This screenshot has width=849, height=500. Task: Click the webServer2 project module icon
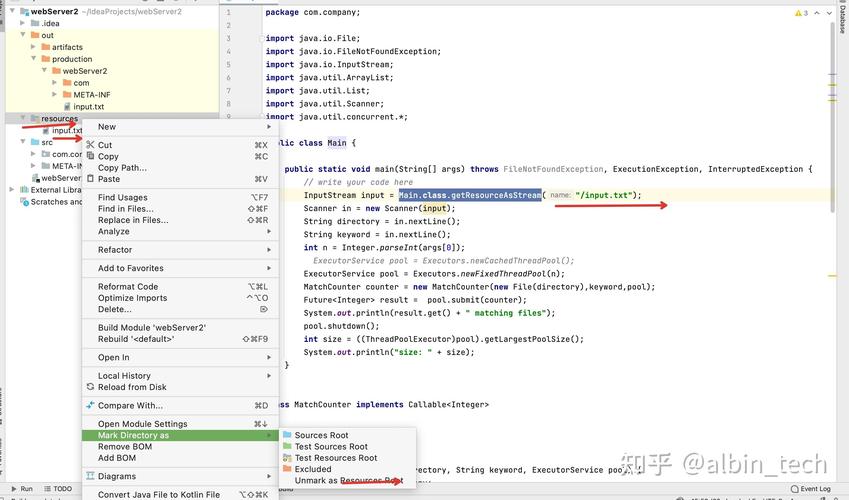tap(24, 11)
